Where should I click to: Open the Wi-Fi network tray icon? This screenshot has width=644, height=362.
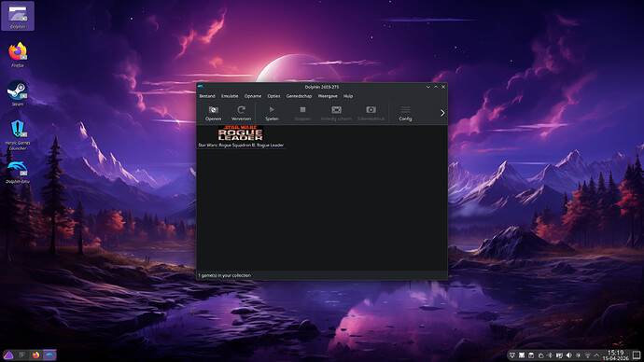point(588,355)
